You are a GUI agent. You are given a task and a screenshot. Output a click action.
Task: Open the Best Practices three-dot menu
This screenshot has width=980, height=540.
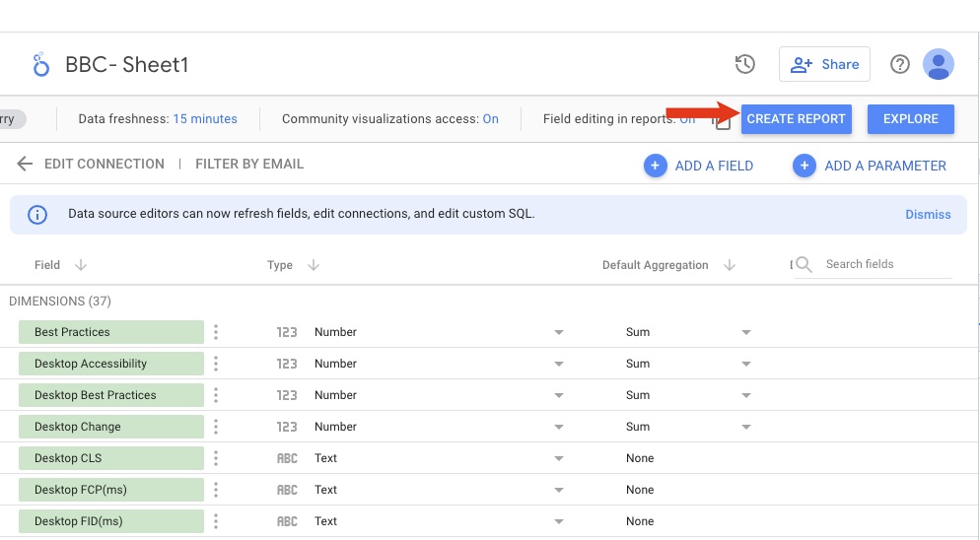[216, 332]
